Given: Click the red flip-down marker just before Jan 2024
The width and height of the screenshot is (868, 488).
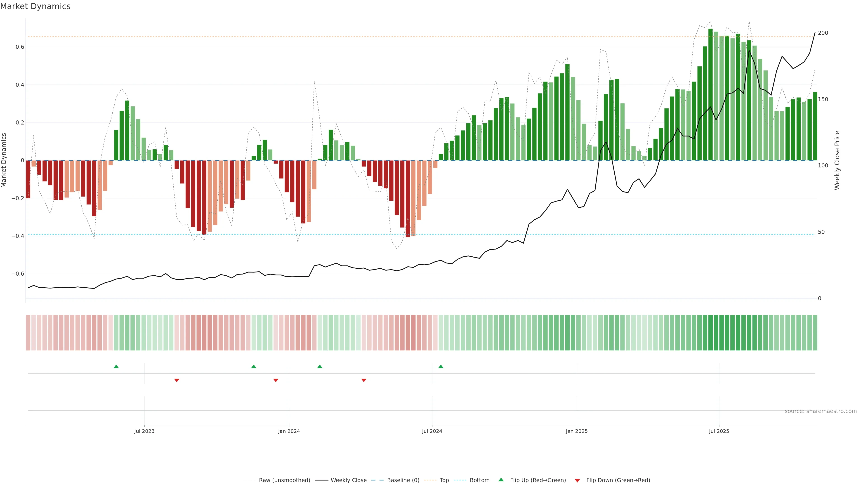Looking at the screenshot, I should [276, 380].
